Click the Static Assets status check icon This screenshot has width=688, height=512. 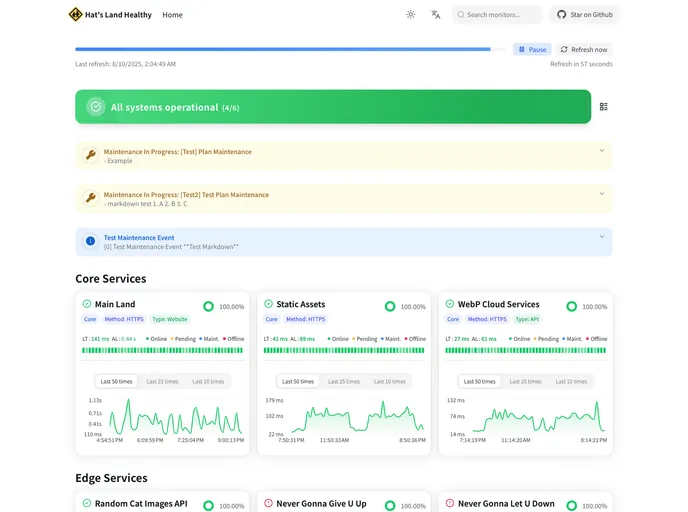point(269,304)
